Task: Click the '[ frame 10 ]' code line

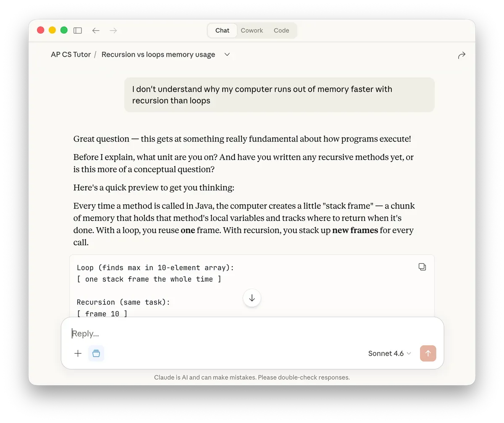Action: pyautogui.click(x=102, y=314)
